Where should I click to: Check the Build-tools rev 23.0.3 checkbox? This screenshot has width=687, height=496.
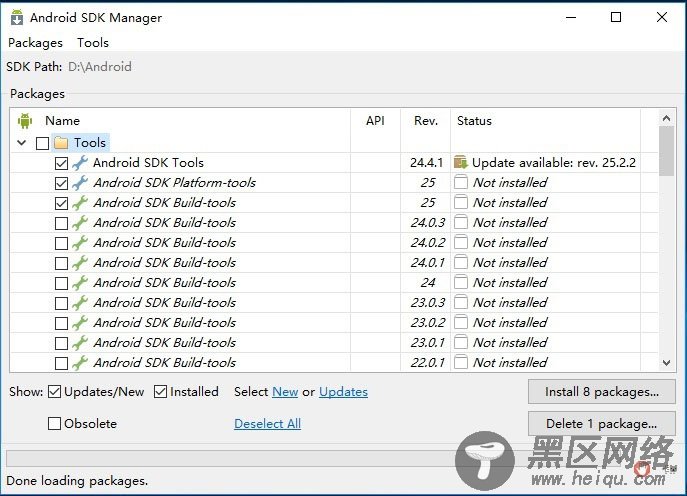[61, 303]
